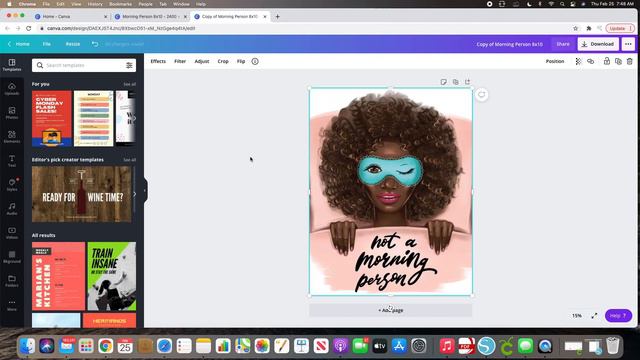Switch to Morning Person 8x10 browser tab
Screen dimensions: 640x360
click(x=150, y=17)
